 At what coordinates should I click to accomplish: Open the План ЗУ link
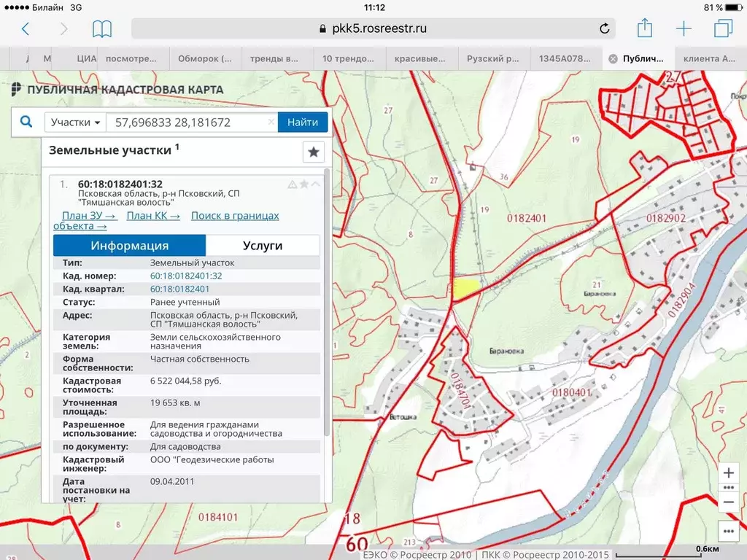pyautogui.click(x=89, y=216)
